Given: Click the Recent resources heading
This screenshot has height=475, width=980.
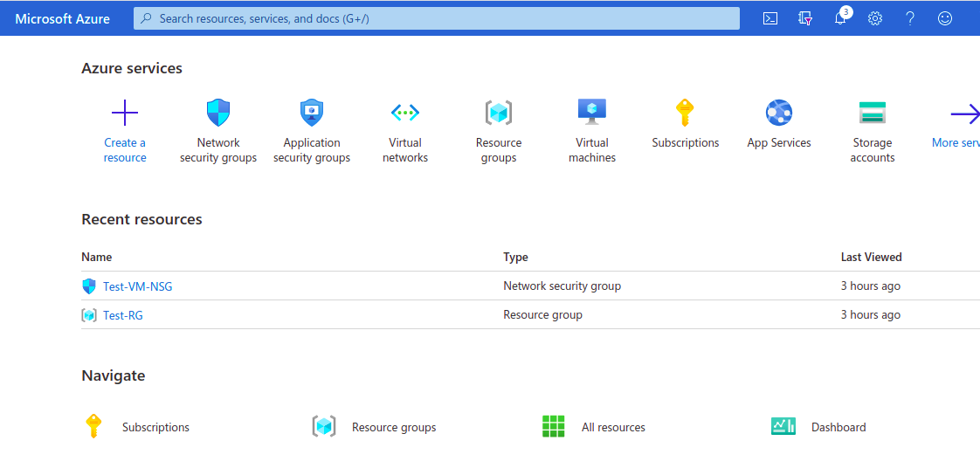Looking at the screenshot, I should click(x=141, y=219).
